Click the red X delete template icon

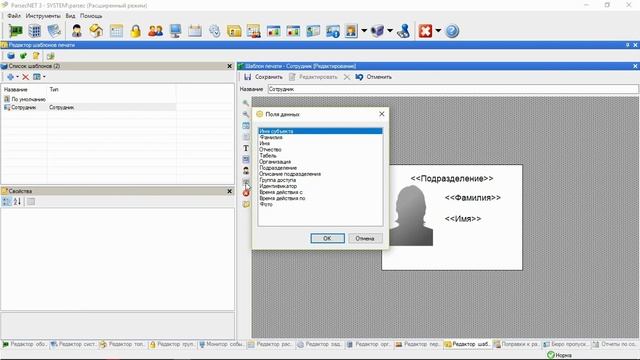pyautogui.click(x=25, y=77)
